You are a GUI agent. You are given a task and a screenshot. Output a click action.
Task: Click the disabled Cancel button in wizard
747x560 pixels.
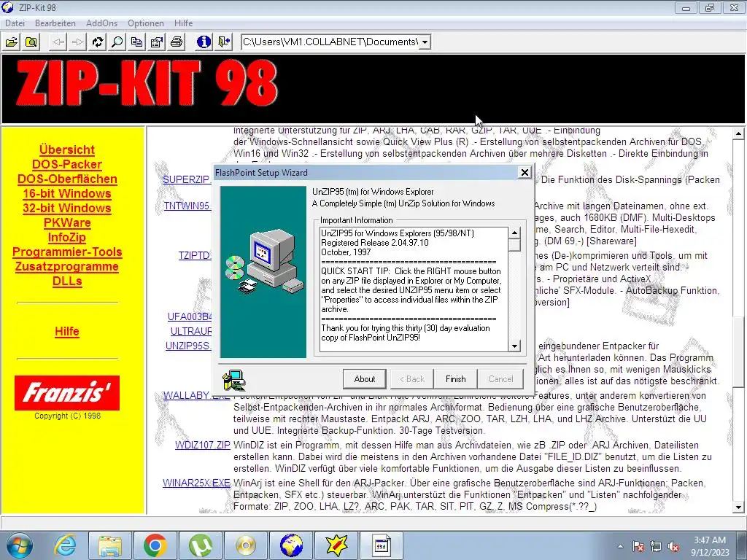(x=500, y=379)
